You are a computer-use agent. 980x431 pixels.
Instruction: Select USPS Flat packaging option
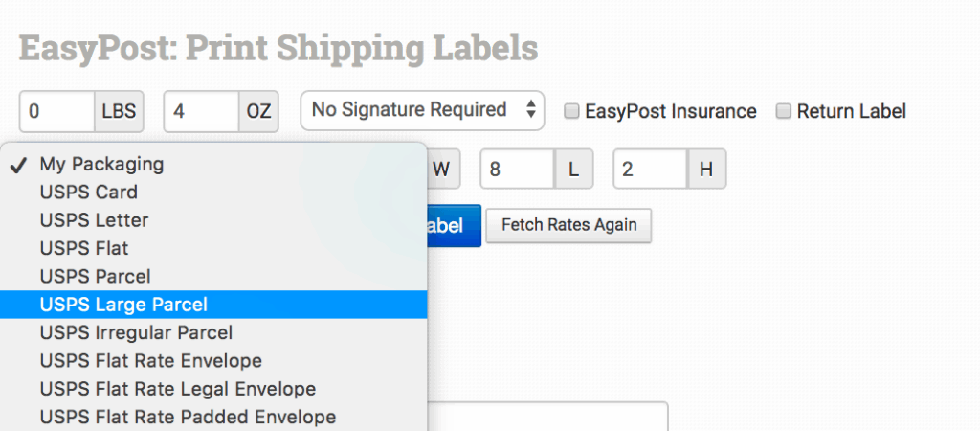coord(84,248)
